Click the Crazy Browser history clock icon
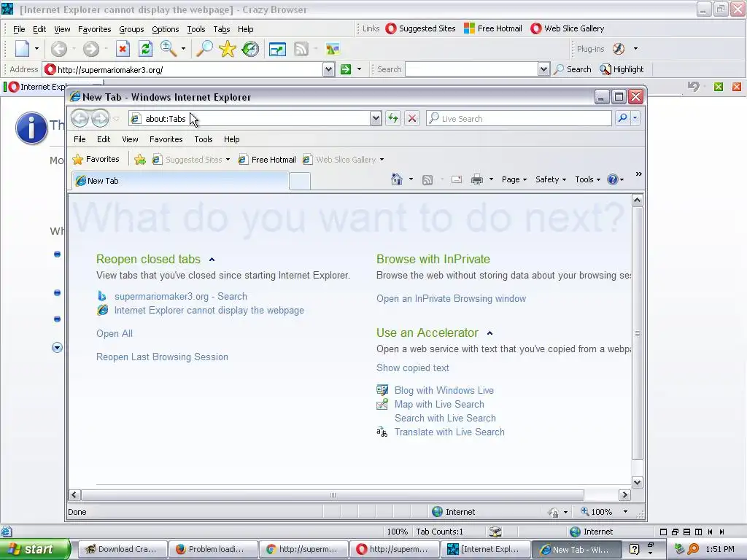The width and height of the screenshot is (747, 560). coord(250,49)
